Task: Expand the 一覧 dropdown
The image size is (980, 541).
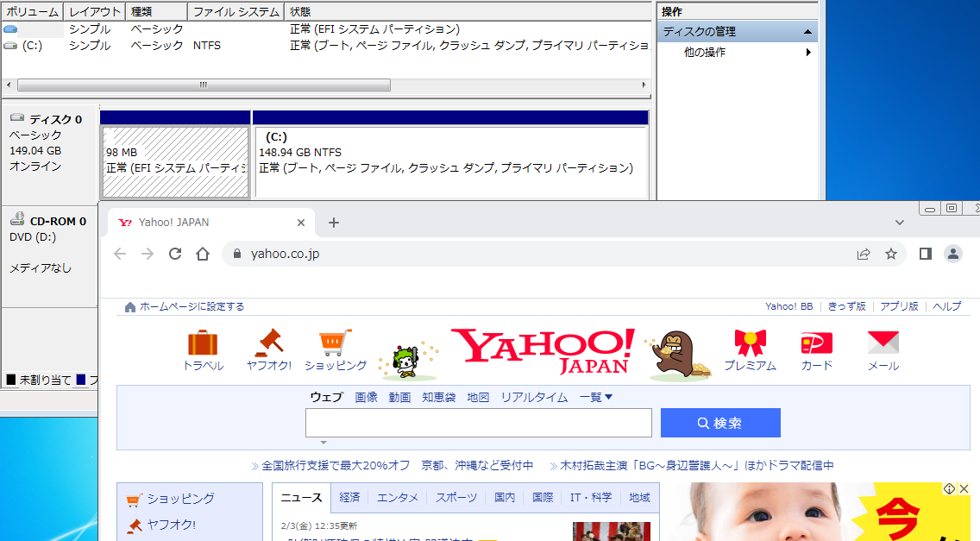Action: click(x=595, y=397)
